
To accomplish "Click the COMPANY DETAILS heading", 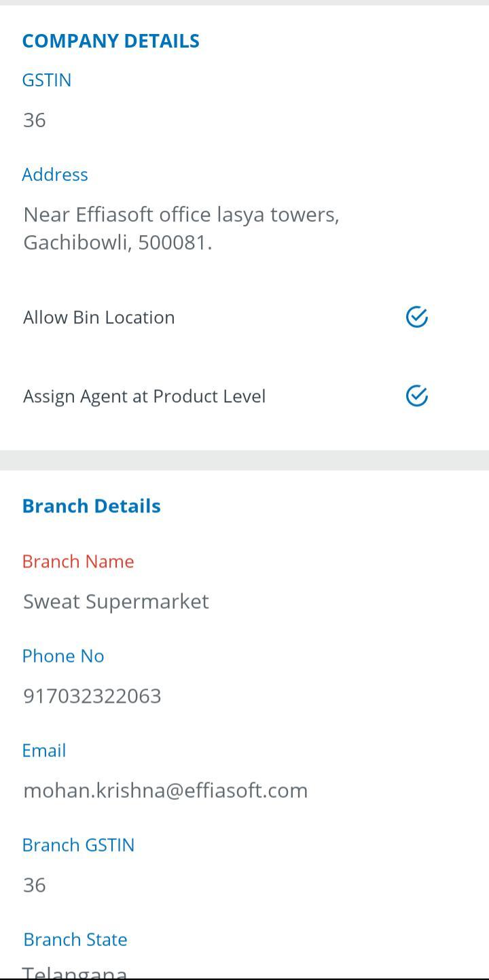I will 111,41.
